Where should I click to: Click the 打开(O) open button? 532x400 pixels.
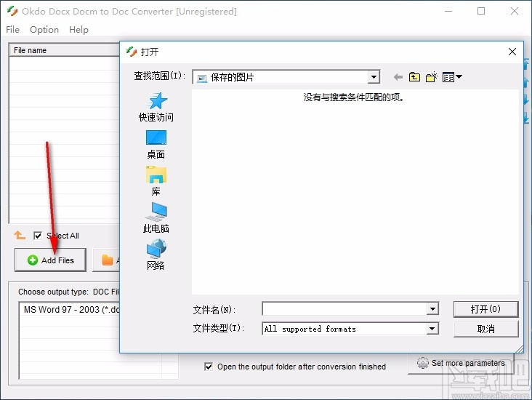tap(486, 309)
